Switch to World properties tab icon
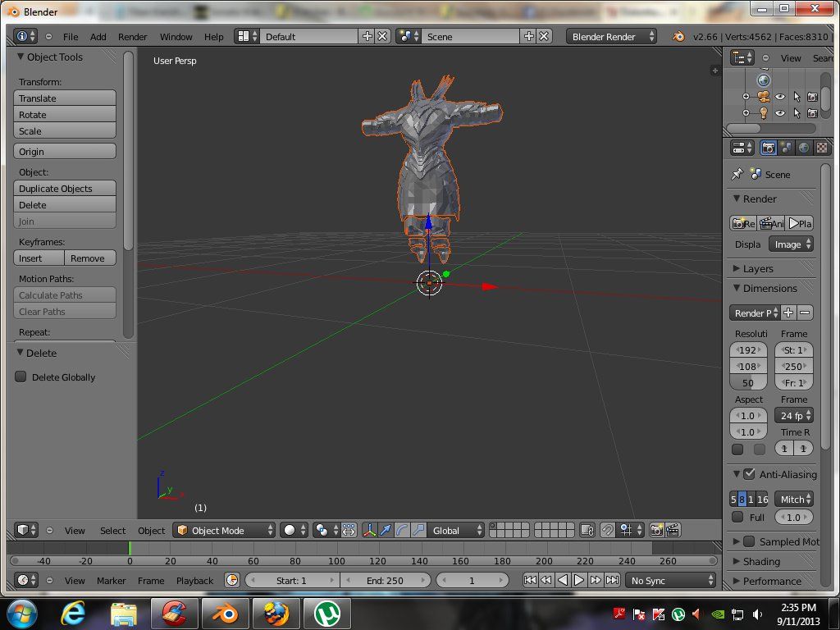 tap(804, 148)
